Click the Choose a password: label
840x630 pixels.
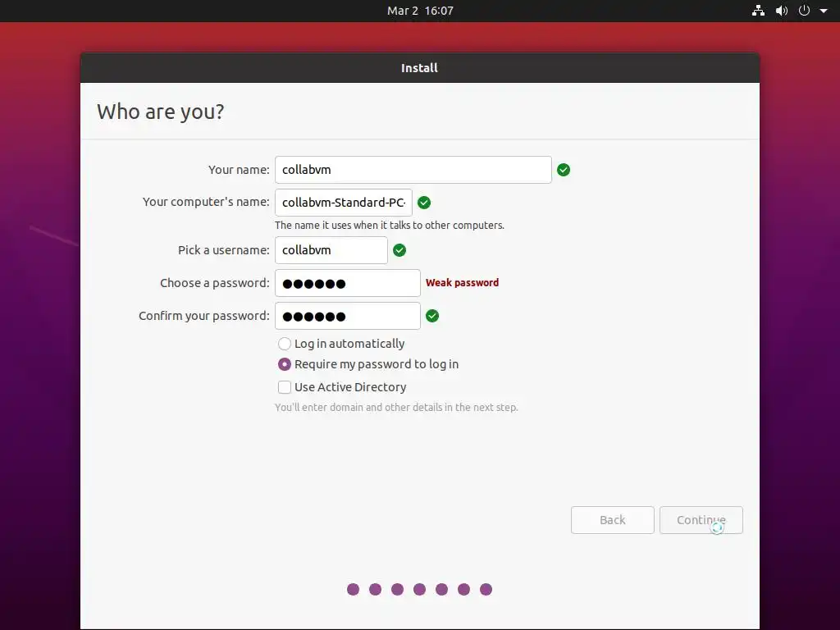click(214, 283)
